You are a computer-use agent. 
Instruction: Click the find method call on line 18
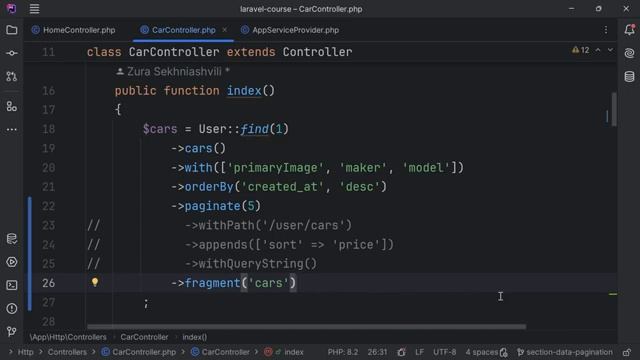pyautogui.click(x=254, y=129)
